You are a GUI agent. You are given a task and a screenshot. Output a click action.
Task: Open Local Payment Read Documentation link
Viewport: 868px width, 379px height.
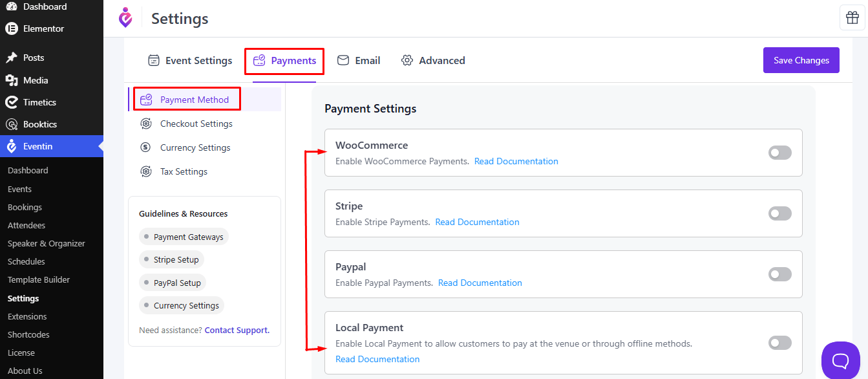[x=377, y=359]
